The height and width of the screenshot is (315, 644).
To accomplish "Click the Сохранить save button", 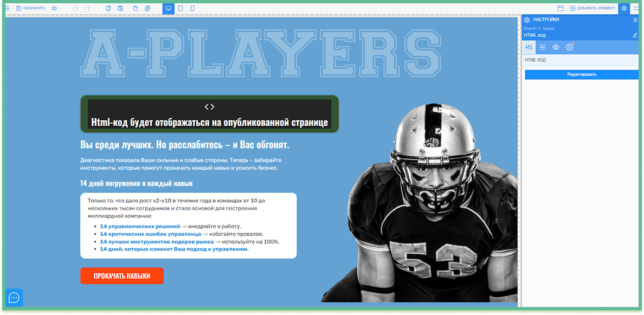I will [31, 8].
